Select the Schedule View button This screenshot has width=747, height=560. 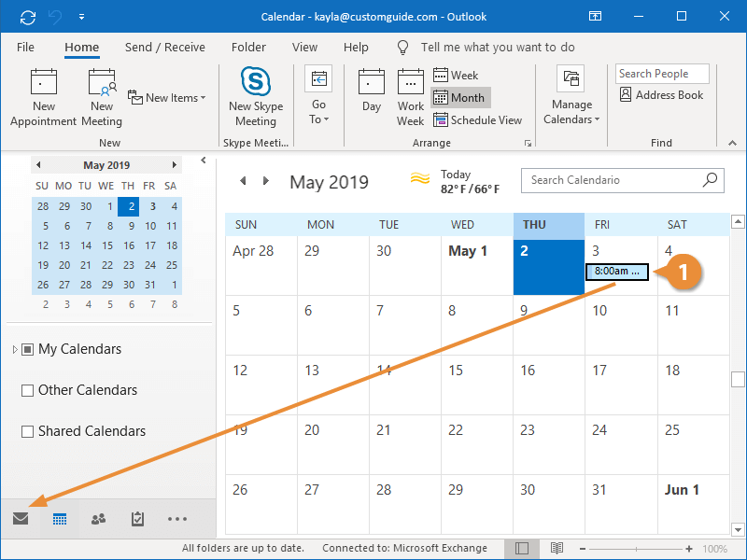477,120
